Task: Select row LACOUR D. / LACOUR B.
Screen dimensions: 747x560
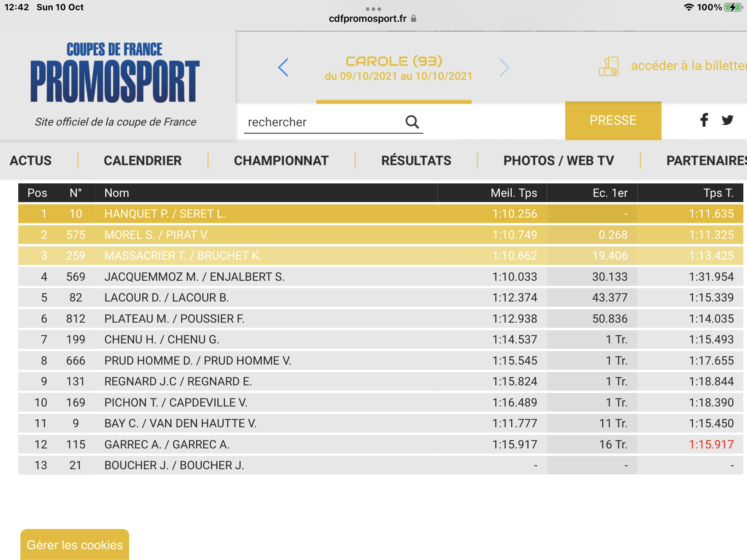Action: click(381, 297)
